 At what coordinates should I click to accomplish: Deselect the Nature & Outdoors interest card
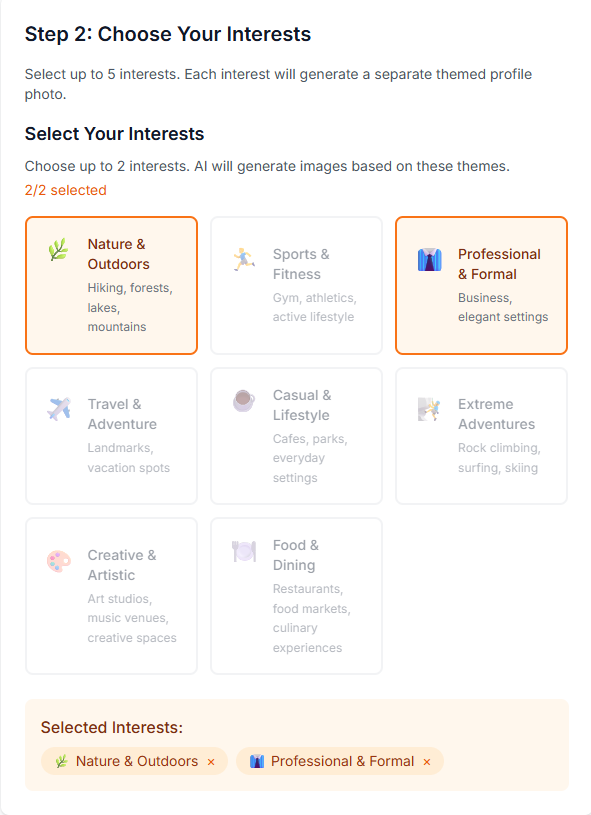click(x=111, y=285)
